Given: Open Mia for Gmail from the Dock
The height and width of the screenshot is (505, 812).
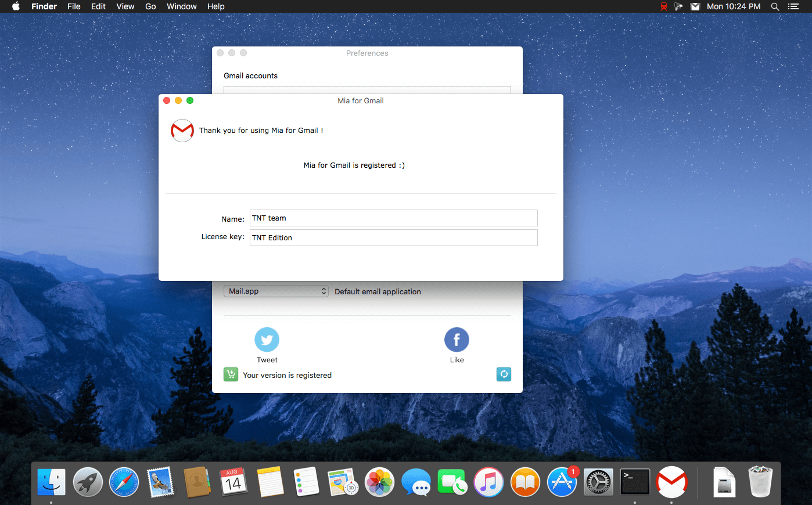Looking at the screenshot, I should (671, 482).
